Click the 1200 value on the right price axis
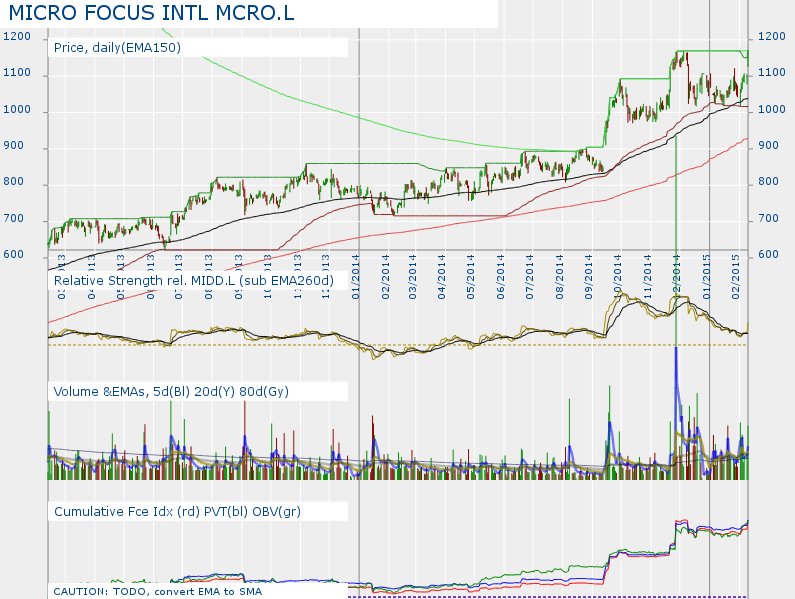 tap(772, 37)
